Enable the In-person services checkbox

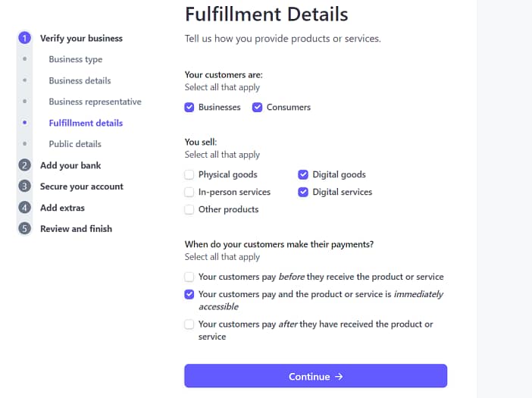coord(189,192)
